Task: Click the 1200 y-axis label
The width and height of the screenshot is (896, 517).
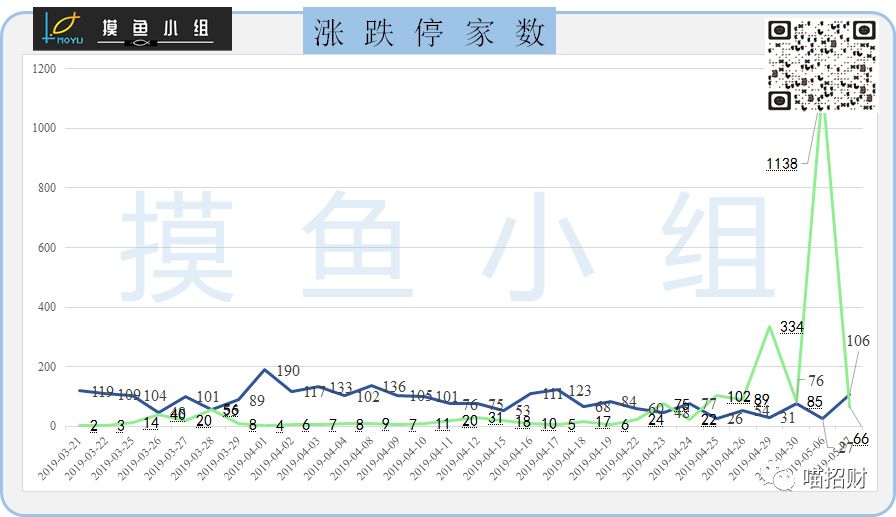Action: click(44, 69)
